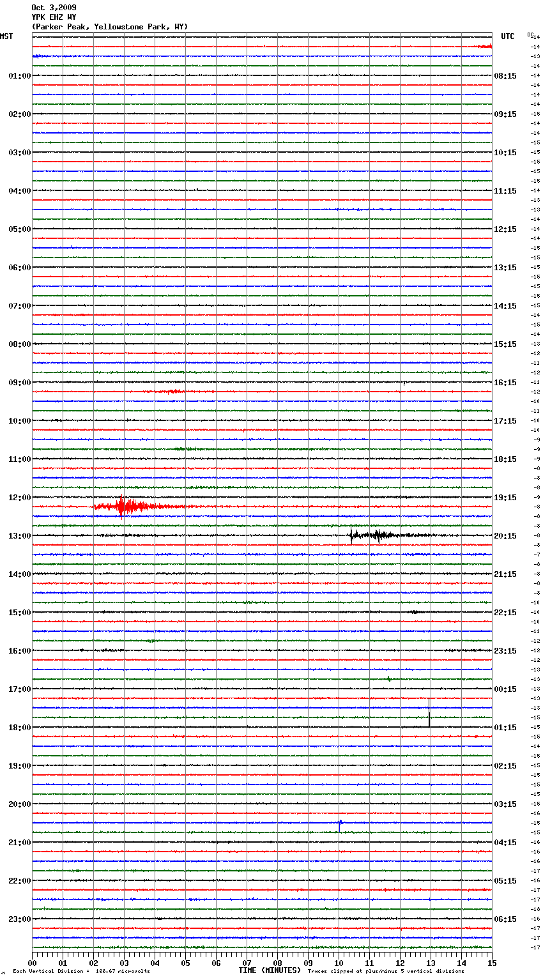Click minute tick label 10 on the time axis
Screen dimensions: 543x980
tap(339, 963)
